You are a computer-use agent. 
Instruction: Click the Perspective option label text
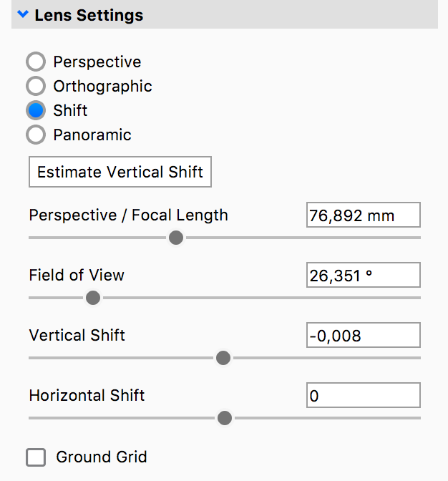[97, 62]
